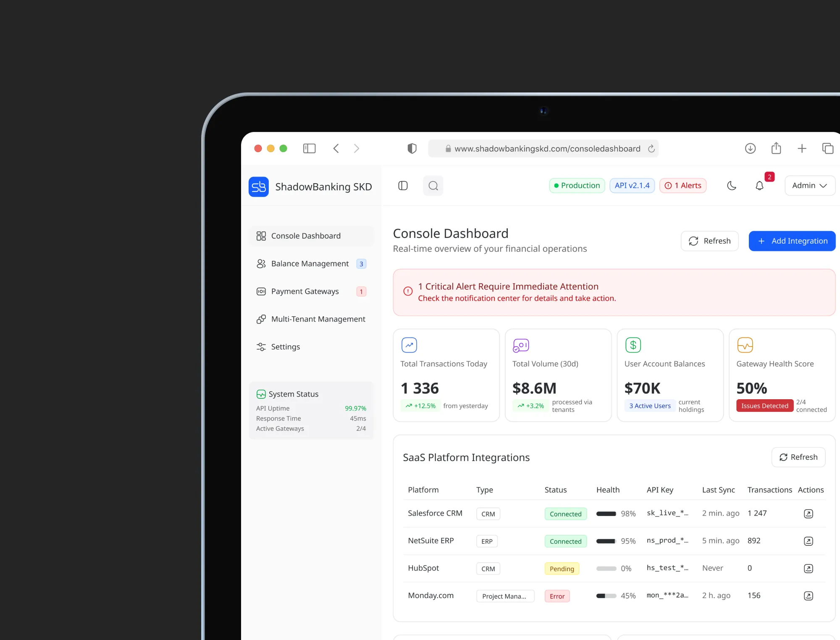Click the Issues Detected badge

click(765, 406)
